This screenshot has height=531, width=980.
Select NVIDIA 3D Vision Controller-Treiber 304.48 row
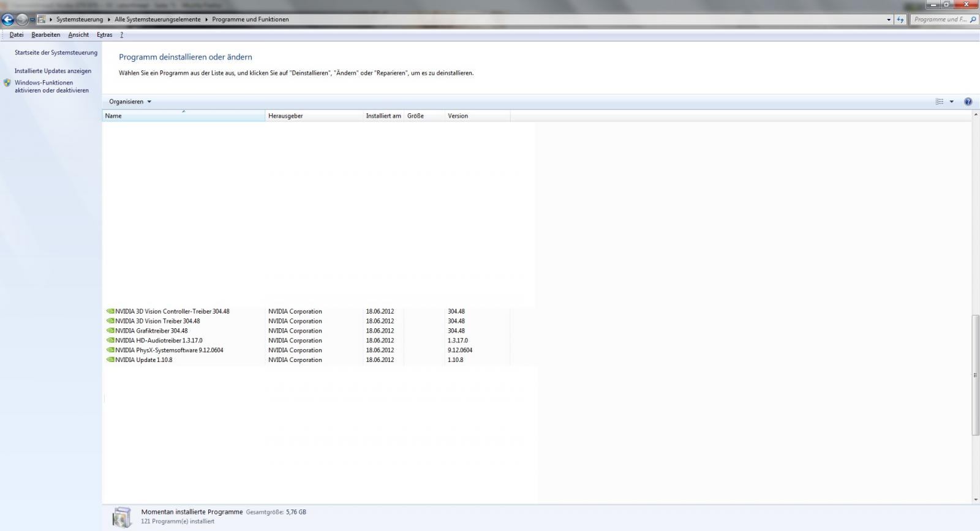pos(307,311)
